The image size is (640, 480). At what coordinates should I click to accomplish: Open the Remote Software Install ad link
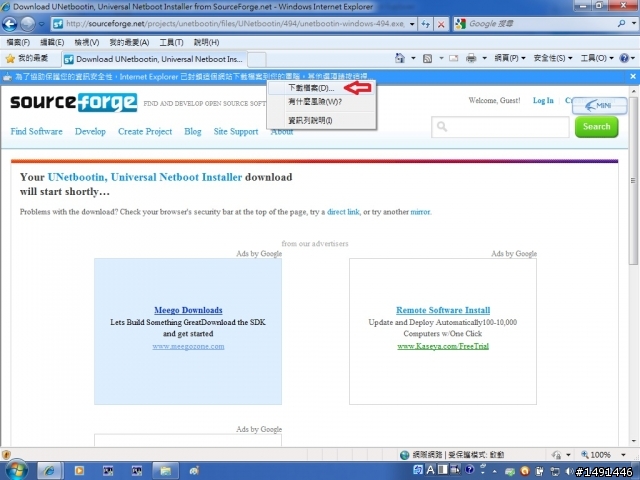[x=443, y=310]
